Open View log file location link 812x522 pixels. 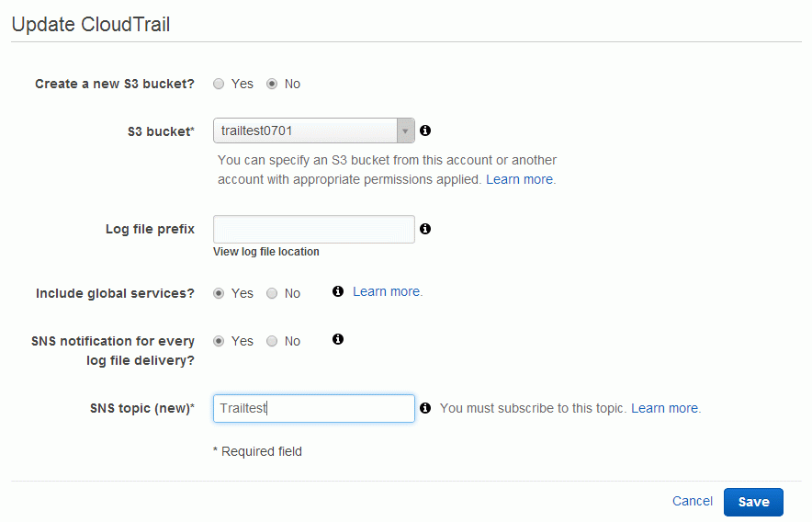point(266,252)
